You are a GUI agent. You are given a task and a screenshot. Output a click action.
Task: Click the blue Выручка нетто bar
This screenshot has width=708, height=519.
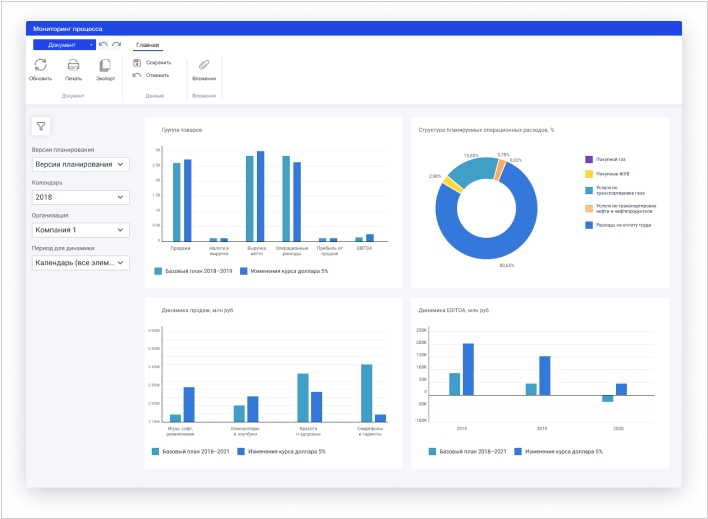coord(261,196)
